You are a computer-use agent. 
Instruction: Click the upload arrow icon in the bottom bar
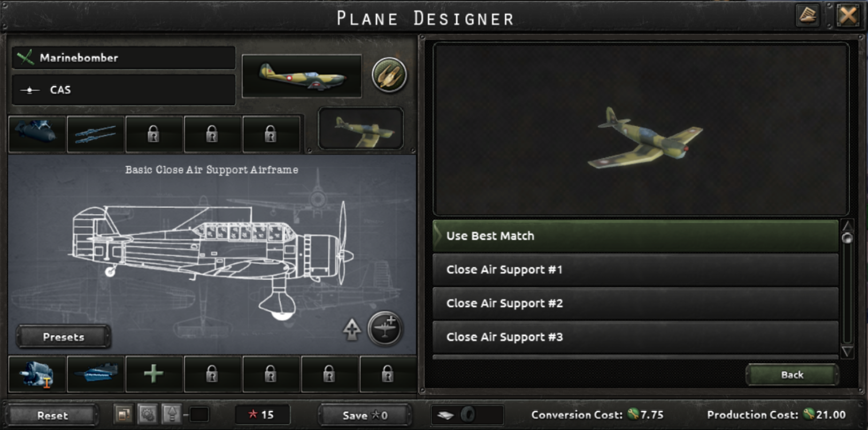(172, 414)
